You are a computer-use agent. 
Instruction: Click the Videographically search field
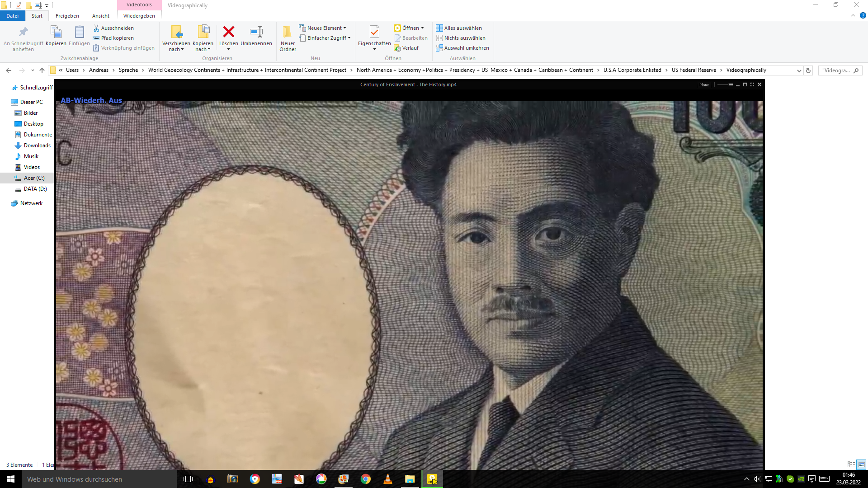point(840,70)
